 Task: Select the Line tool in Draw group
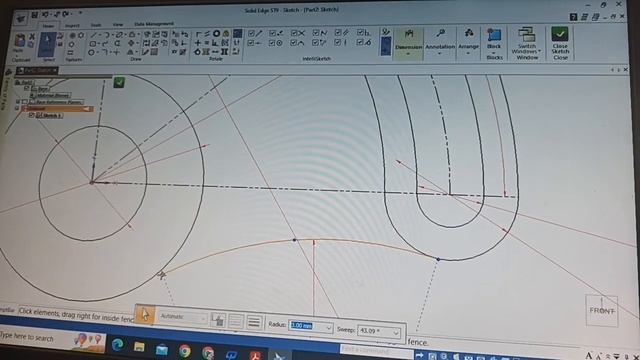94,36
